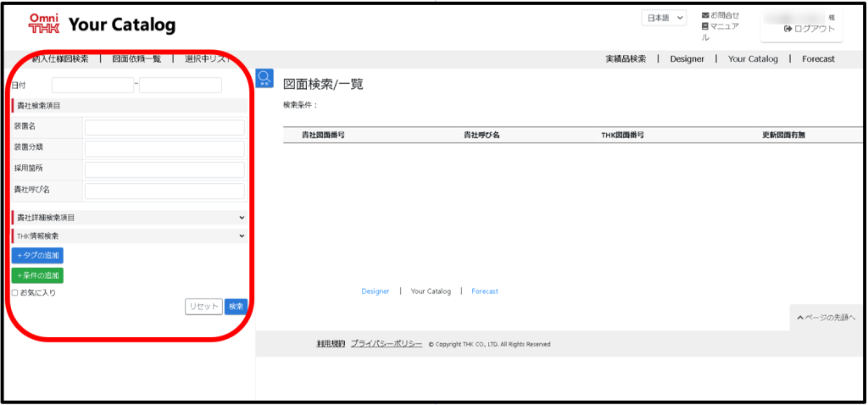The image size is (868, 405).
Task: Click the リセット button
Action: coord(203,307)
